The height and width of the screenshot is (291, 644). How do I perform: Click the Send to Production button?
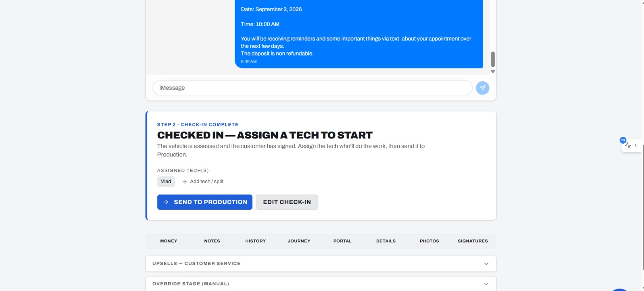[205, 202]
